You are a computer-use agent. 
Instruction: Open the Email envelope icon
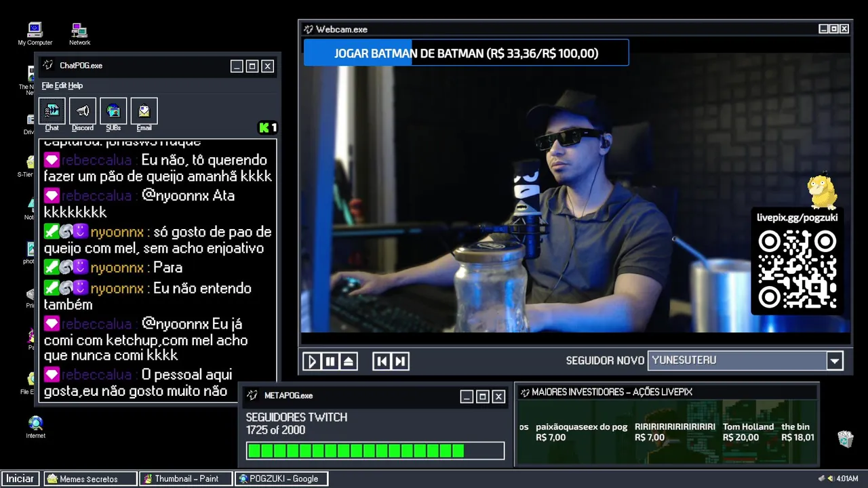point(144,111)
